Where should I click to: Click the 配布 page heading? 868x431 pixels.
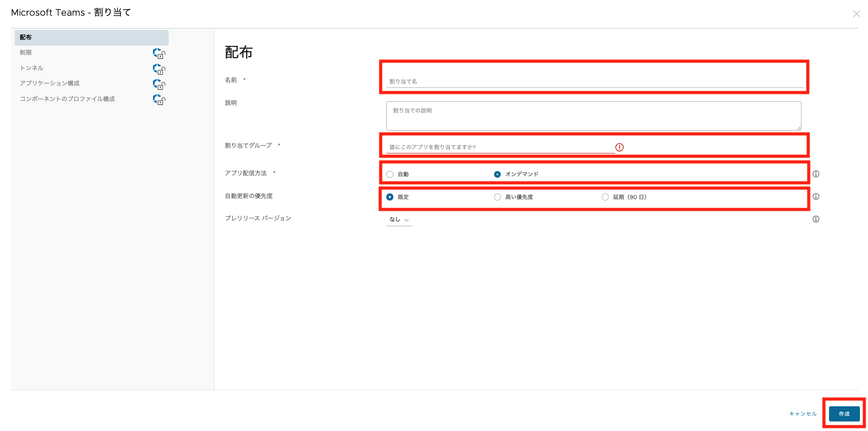coord(238,52)
